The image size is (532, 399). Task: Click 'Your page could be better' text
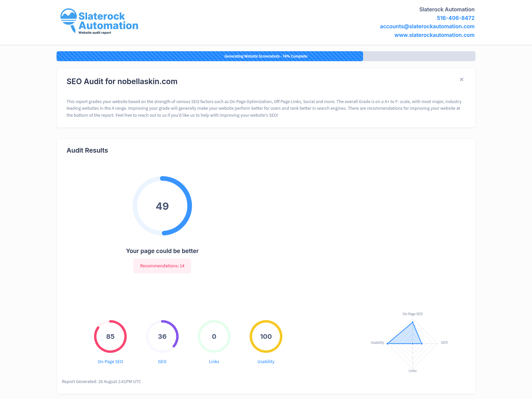click(x=162, y=251)
